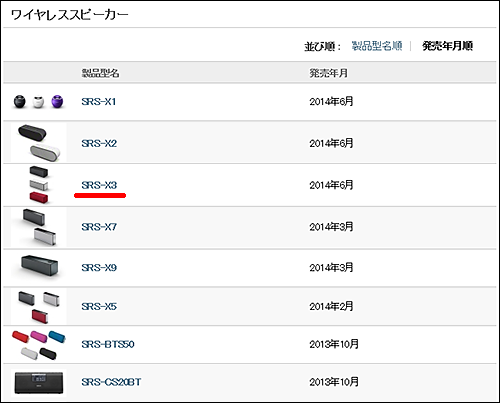Image resolution: width=500 pixels, height=403 pixels.
Task: Click the SRS-X9 black speaker thumbnail
Action: (39, 266)
